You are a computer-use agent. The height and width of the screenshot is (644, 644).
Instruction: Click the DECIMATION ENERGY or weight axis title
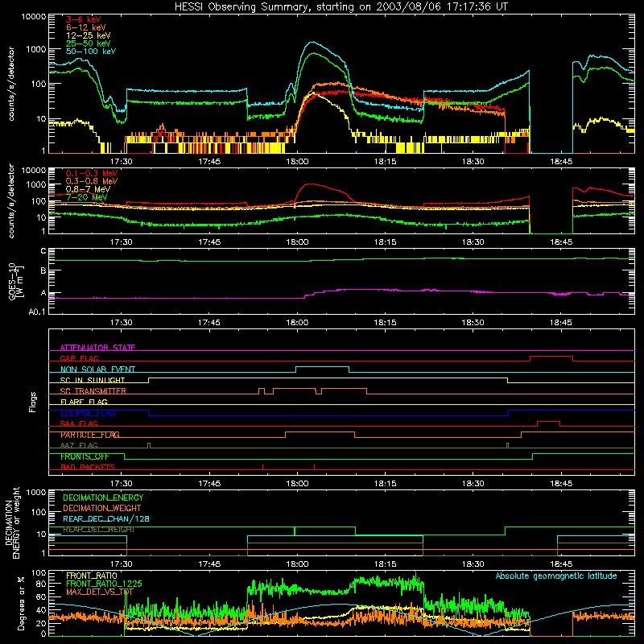pyautogui.click(x=12, y=522)
